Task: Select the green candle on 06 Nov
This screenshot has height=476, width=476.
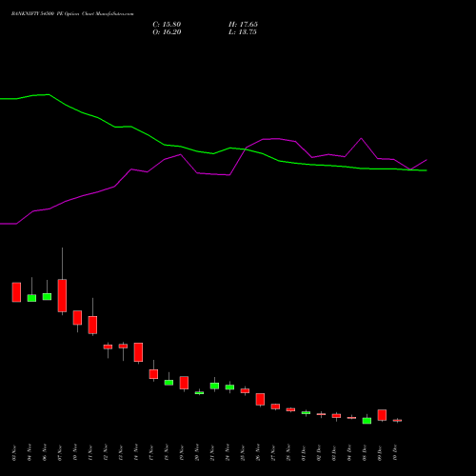Action: coord(47,296)
